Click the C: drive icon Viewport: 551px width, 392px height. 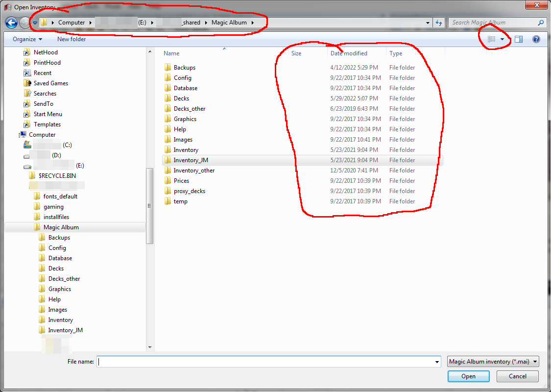click(x=27, y=145)
